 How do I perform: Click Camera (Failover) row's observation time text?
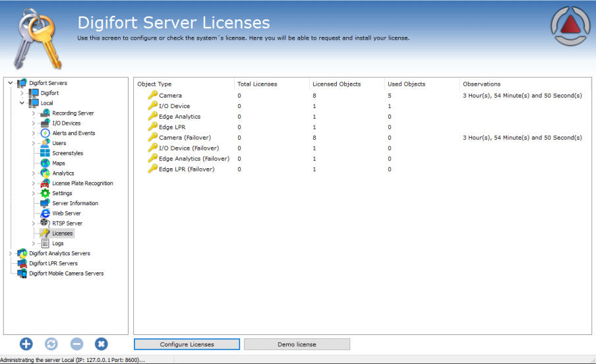tap(522, 138)
